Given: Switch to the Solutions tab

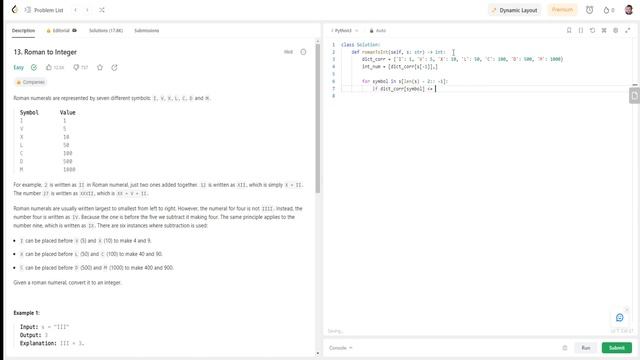Looking at the screenshot, I should pos(106,31).
